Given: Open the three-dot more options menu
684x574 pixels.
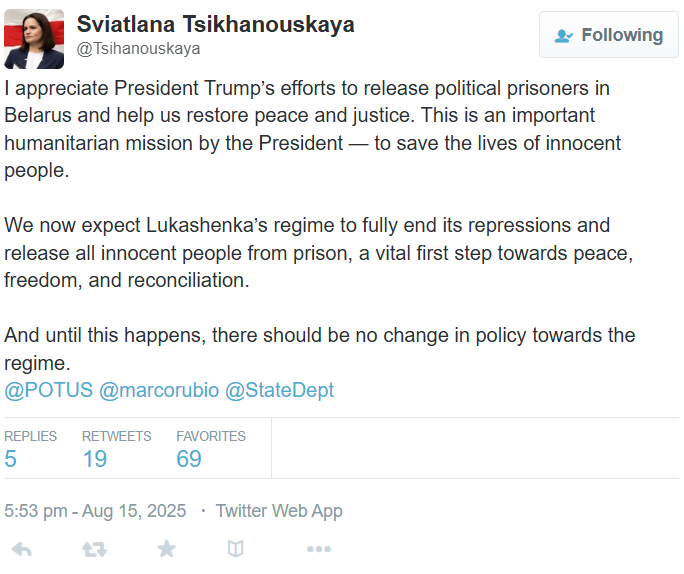Looking at the screenshot, I should (319, 549).
